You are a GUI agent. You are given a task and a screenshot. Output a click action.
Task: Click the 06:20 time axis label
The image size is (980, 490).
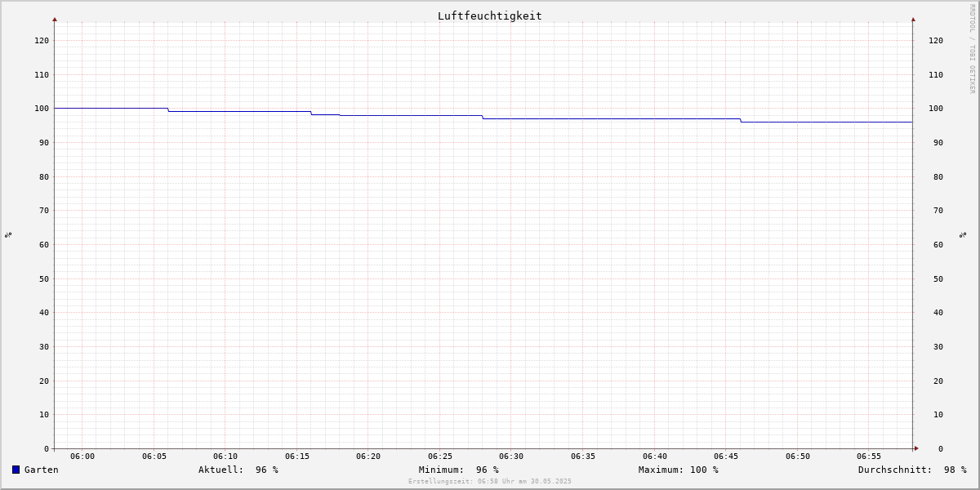pos(368,457)
